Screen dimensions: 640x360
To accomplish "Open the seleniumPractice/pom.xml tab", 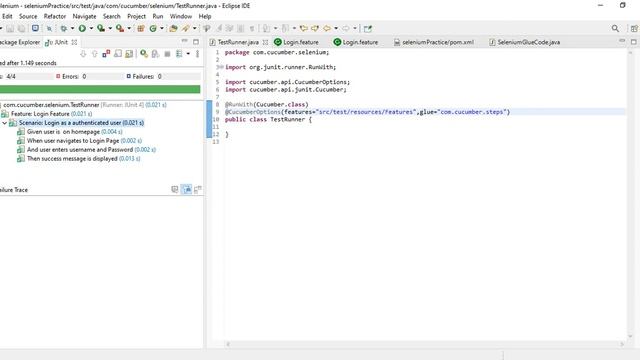I will coord(434,42).
